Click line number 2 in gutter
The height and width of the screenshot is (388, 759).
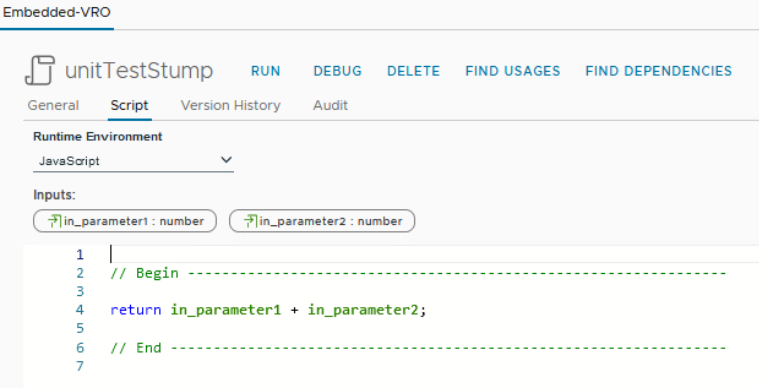80,273
